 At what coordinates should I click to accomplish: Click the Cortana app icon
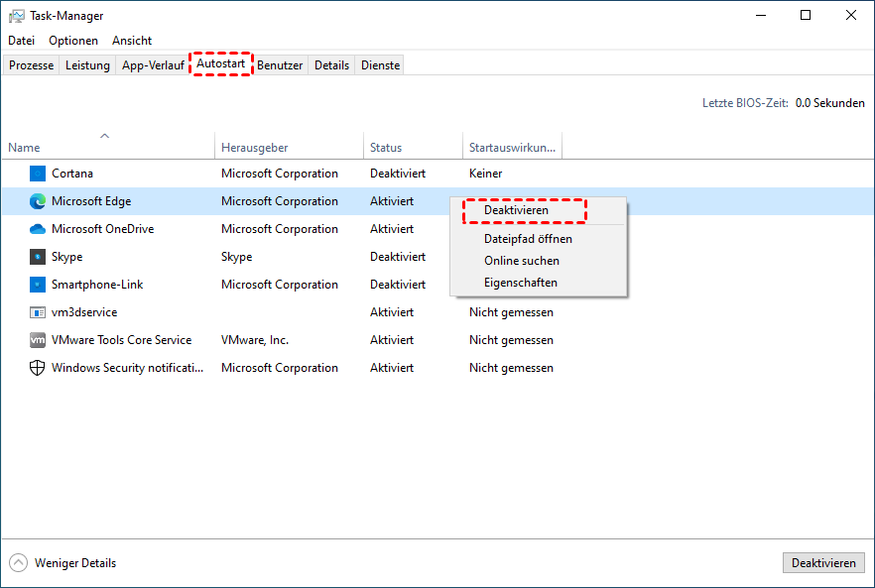click(x=38, y=174)
